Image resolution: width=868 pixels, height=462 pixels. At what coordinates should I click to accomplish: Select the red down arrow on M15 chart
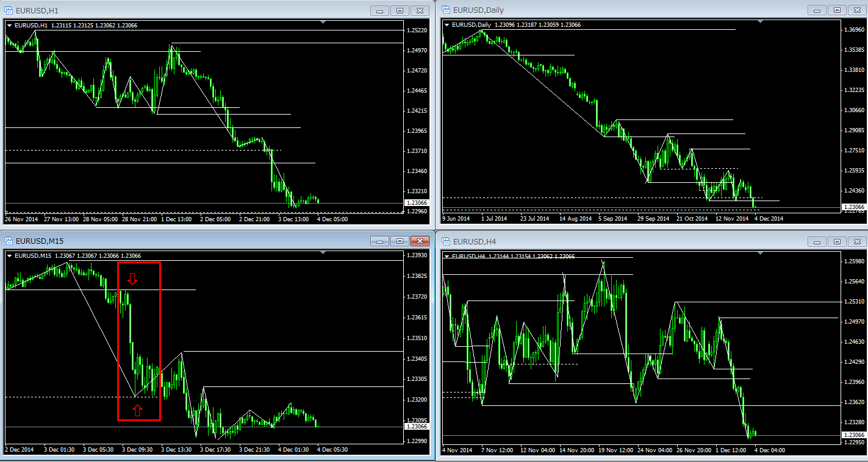click(133, 279)
